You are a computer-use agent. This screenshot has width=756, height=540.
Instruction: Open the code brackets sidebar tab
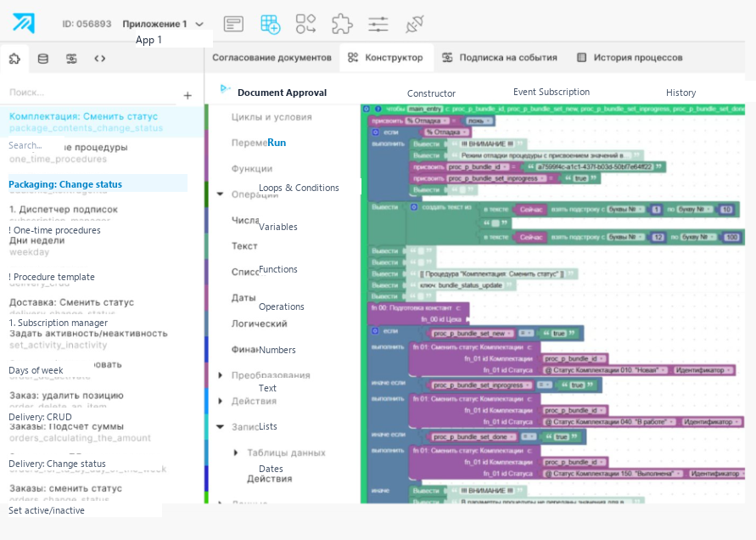click(x=100, y=59)
